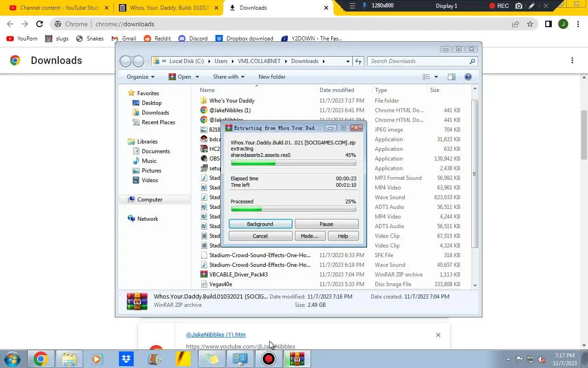Select Local Disk (C:) in address breadcrumb
This screenshot has height=368, width=588.
pos(187,61)
